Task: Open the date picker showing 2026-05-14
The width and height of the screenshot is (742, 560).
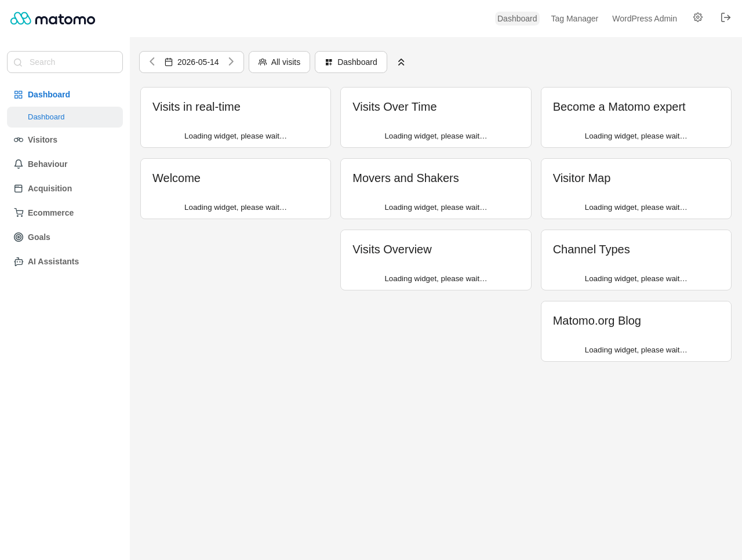Action: click(x=192, y=62)
